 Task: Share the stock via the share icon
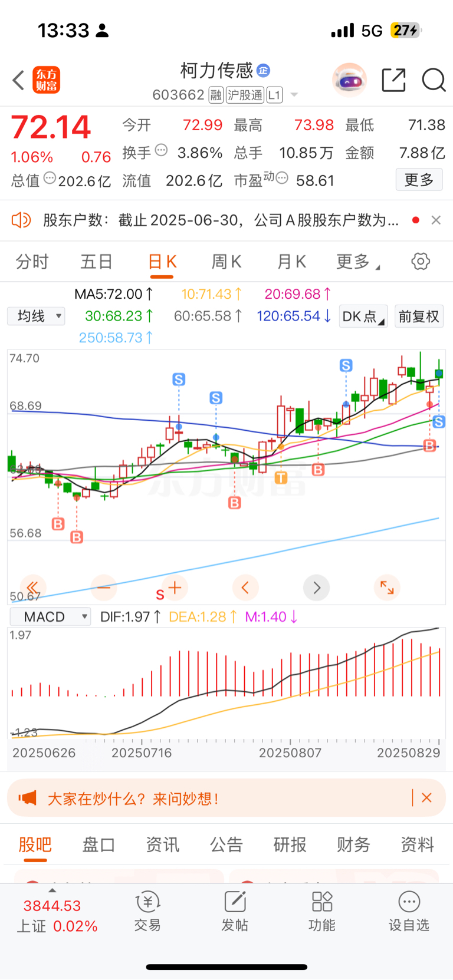pos(393,80)
